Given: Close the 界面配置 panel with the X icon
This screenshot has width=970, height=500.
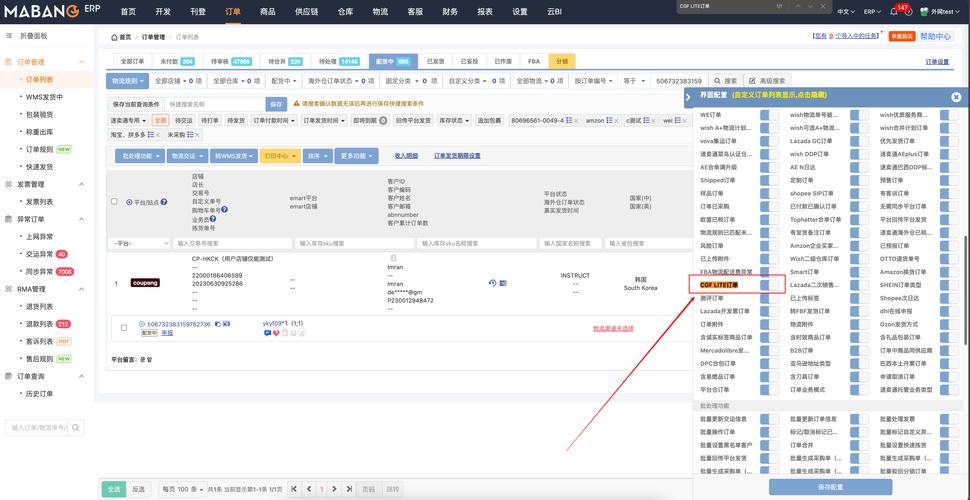Looking at the screenshot, I should 956,97.
